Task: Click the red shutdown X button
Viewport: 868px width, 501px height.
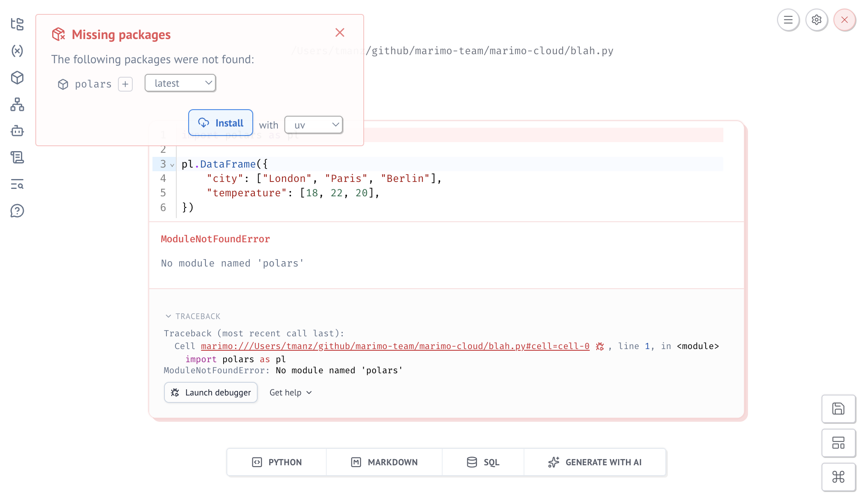Action: (845, 20)
